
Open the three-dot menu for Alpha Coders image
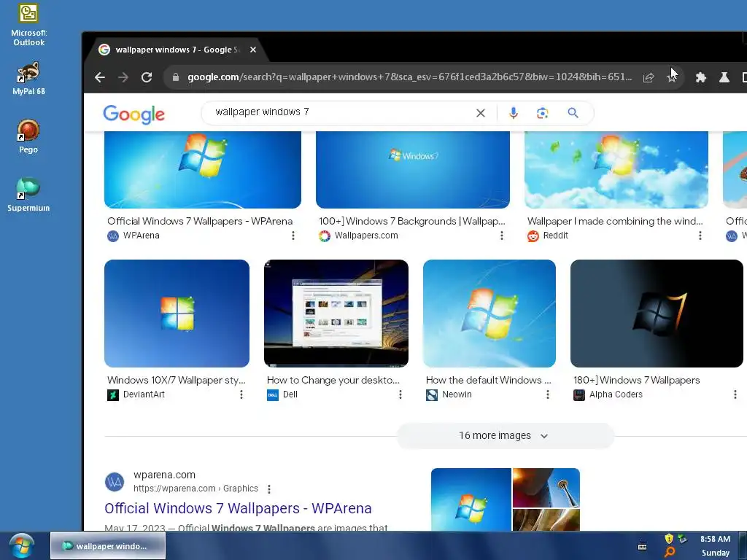pyautogui.click(x=735, y=394)
